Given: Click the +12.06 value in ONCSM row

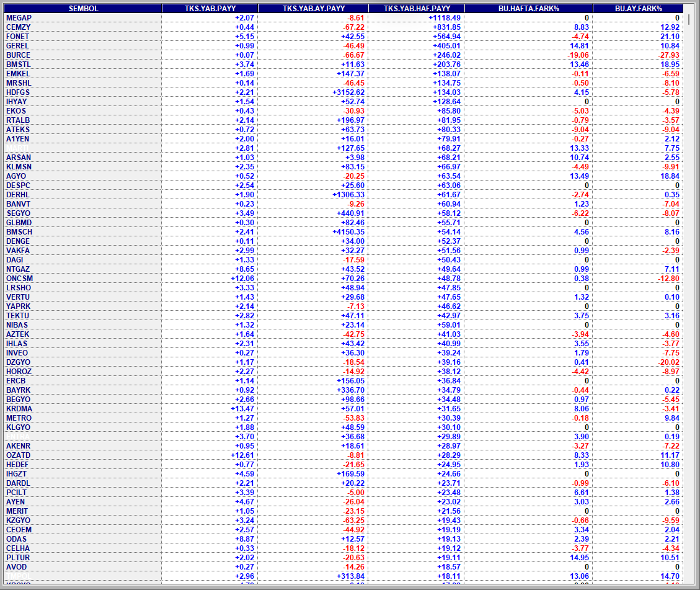Looking at the screenshot, I should (242, 279).
